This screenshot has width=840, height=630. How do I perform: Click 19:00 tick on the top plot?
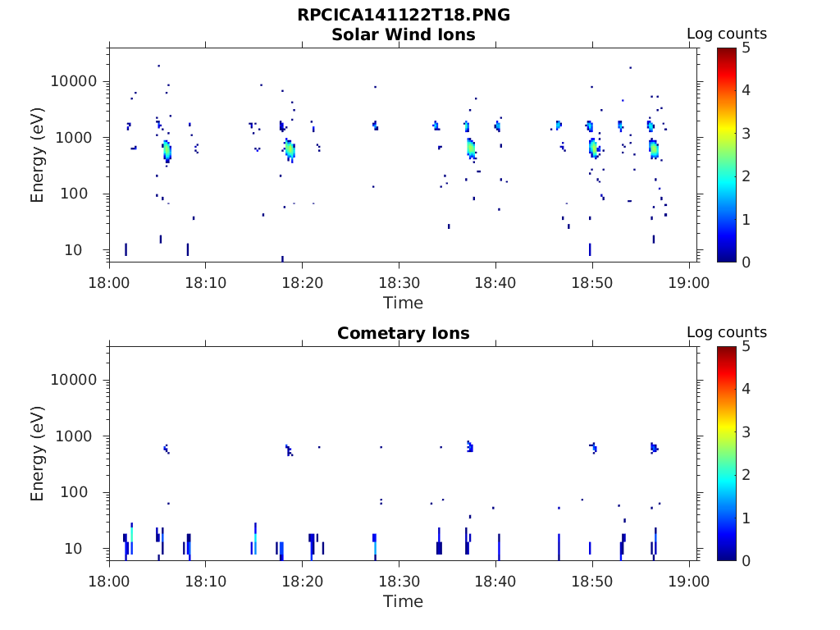click(x=688, y=283)
